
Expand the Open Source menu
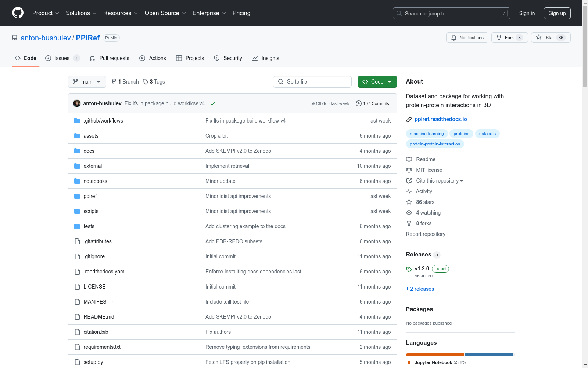[165, 13]
